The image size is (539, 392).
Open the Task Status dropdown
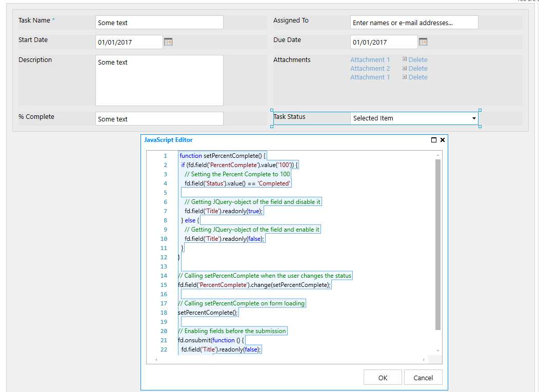(474, 118)
